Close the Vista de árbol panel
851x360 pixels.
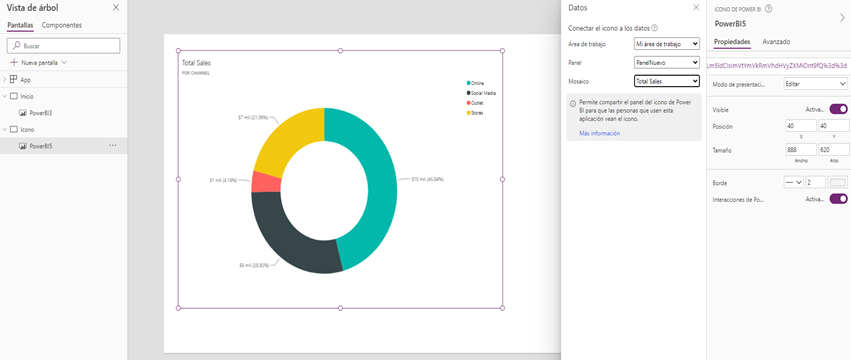116,8
